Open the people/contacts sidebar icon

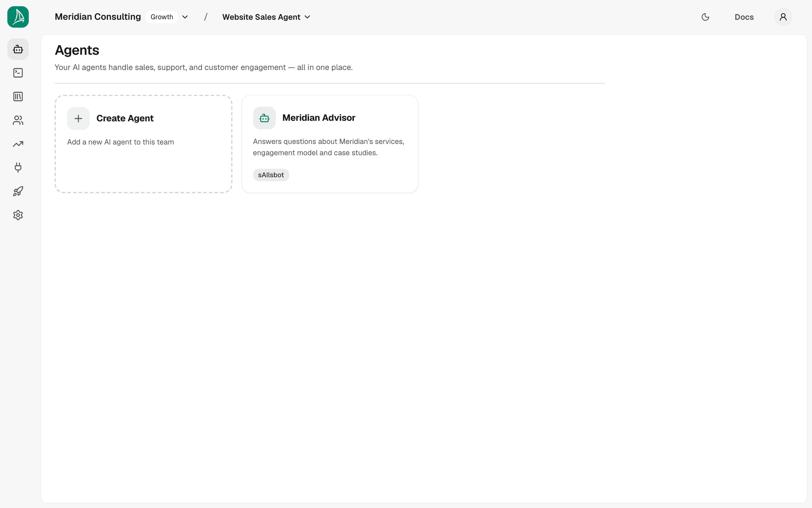(18, 120)
